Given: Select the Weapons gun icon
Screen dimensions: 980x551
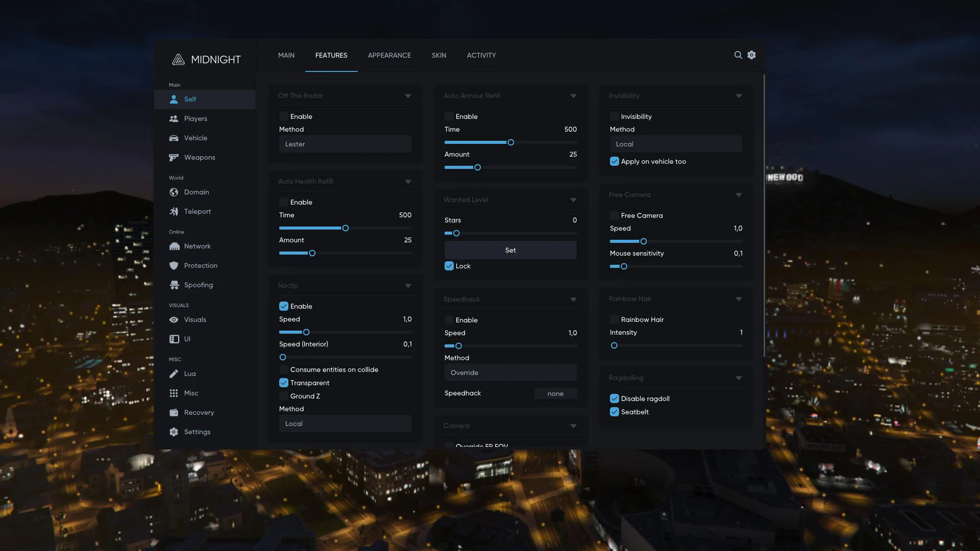Looking at the screenshot, I should coord(174,158).
